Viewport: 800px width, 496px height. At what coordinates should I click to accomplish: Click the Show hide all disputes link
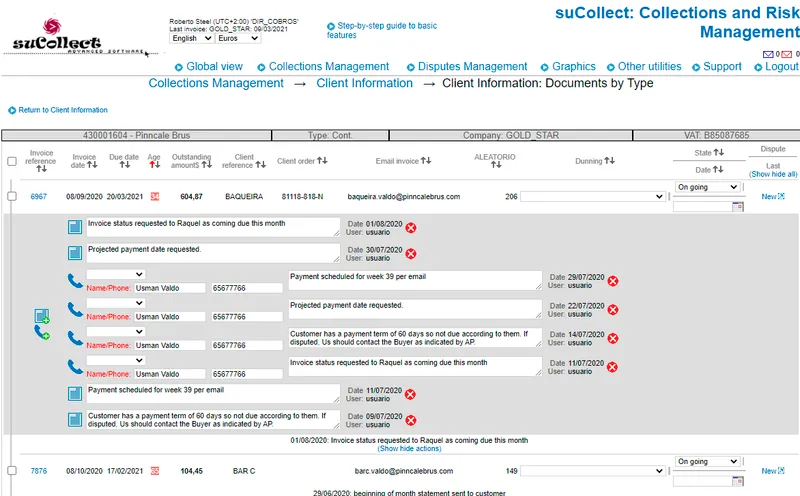[x=773, y=174]
